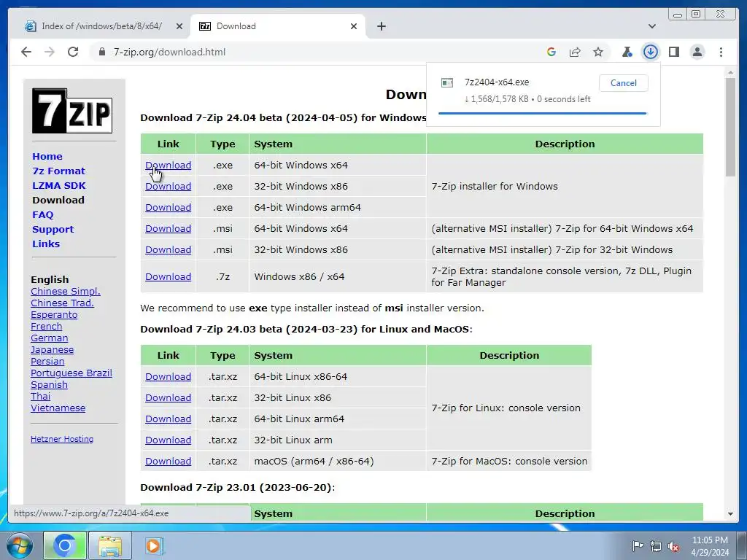Open the Chrome Labs flask icon
Screen dimensions: 747x560
pos(627,52)
